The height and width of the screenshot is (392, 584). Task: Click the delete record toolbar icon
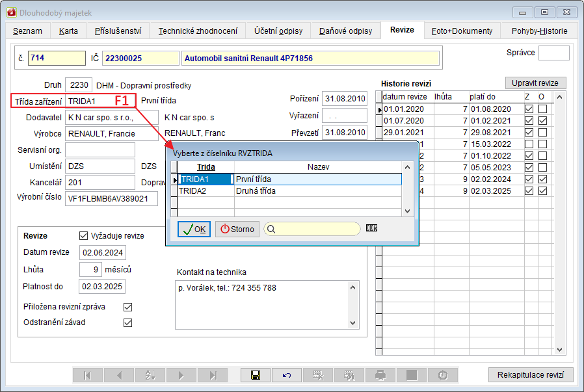coord(318,375)
